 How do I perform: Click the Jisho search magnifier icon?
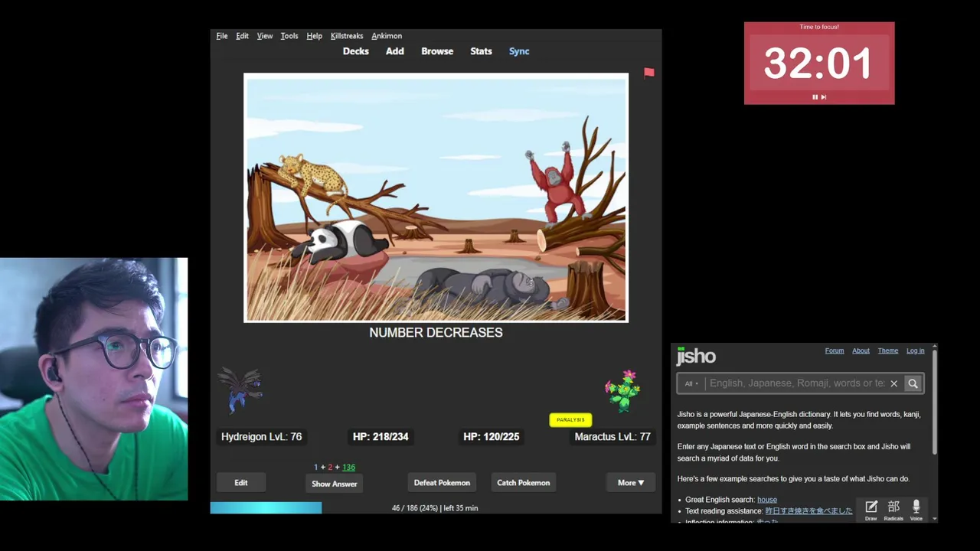coord(913,383)
